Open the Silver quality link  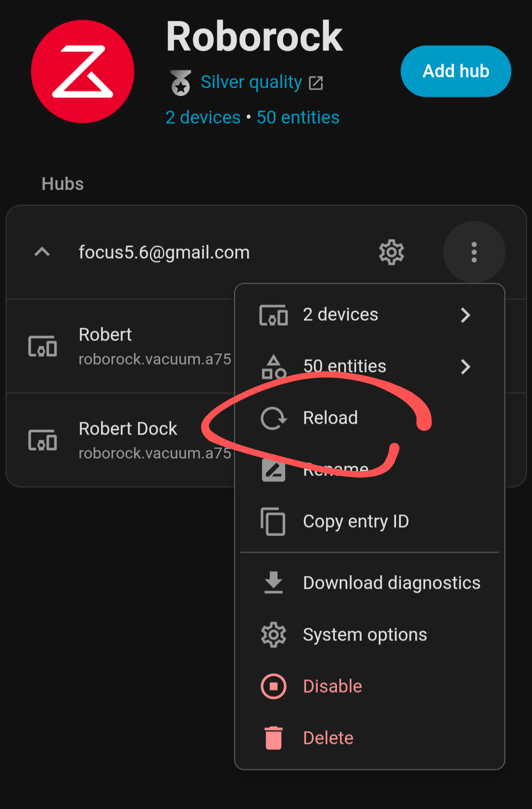pos(251,82)
